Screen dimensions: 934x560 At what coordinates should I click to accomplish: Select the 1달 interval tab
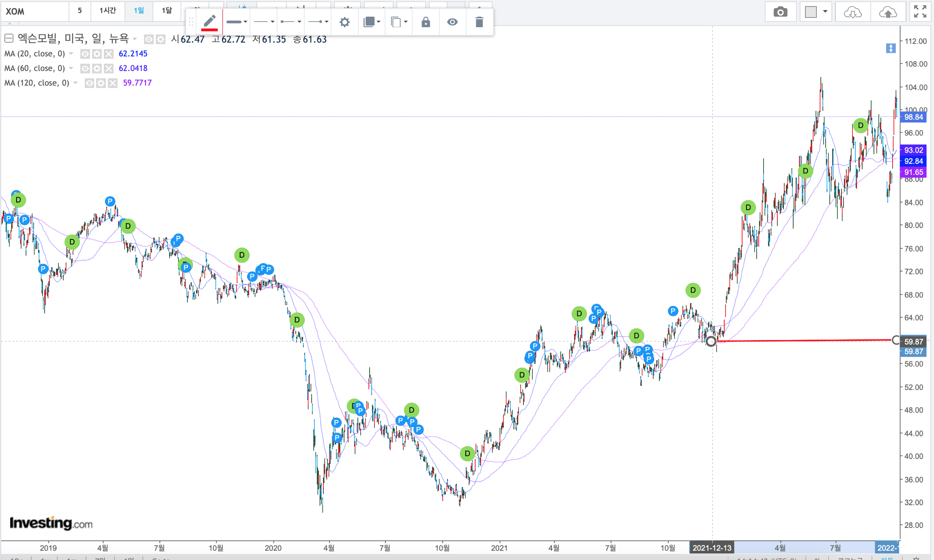167,11
